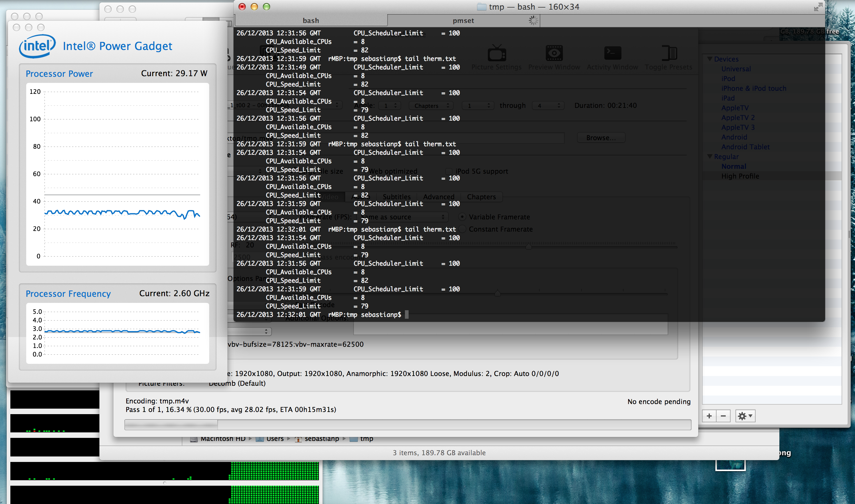Screen dimensions: 855x504
Task: Click the RF quality slider handle
Action: point(528,246)
